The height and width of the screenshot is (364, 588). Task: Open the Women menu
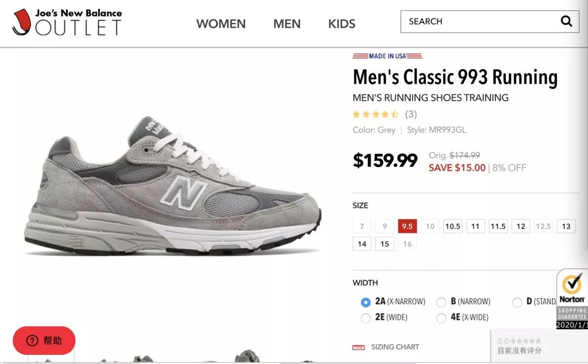point(221,24)
